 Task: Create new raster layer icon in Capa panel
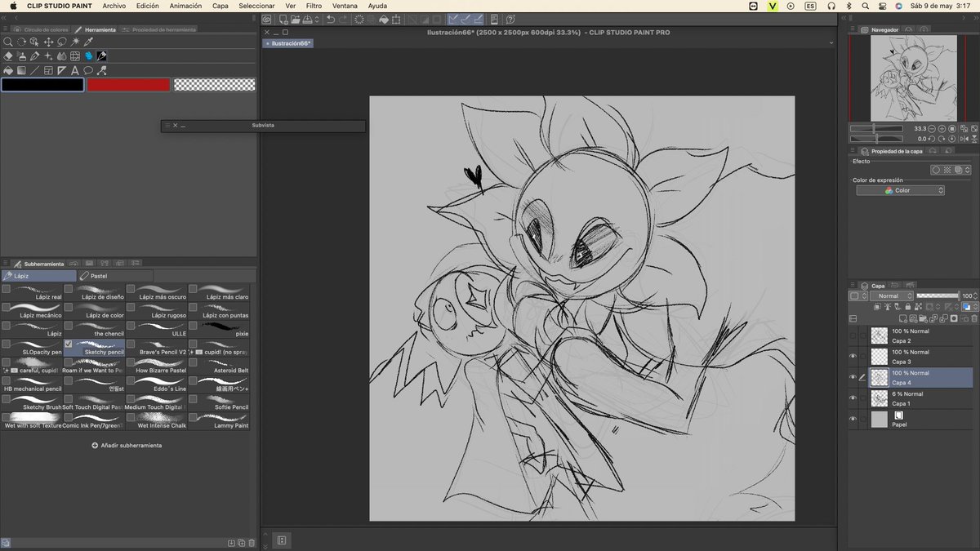(903, 318)
